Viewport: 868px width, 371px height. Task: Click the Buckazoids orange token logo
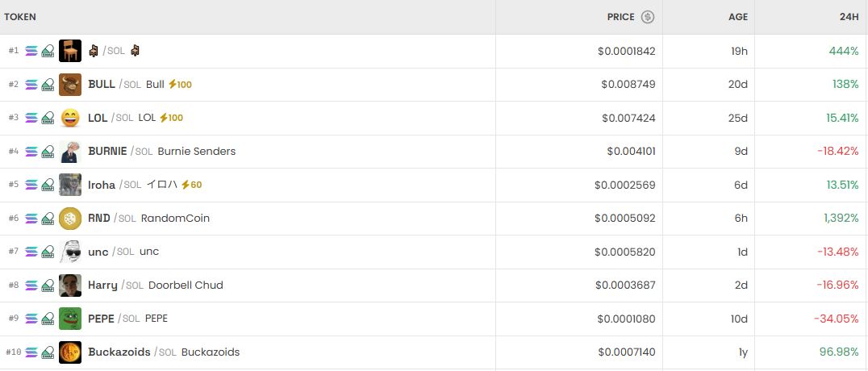coord(70,352)
